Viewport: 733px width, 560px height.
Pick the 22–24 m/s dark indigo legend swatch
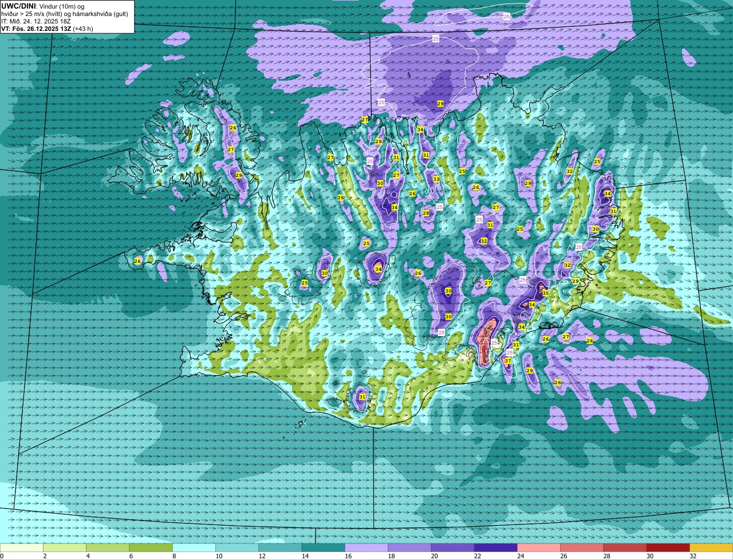[495, 547]
